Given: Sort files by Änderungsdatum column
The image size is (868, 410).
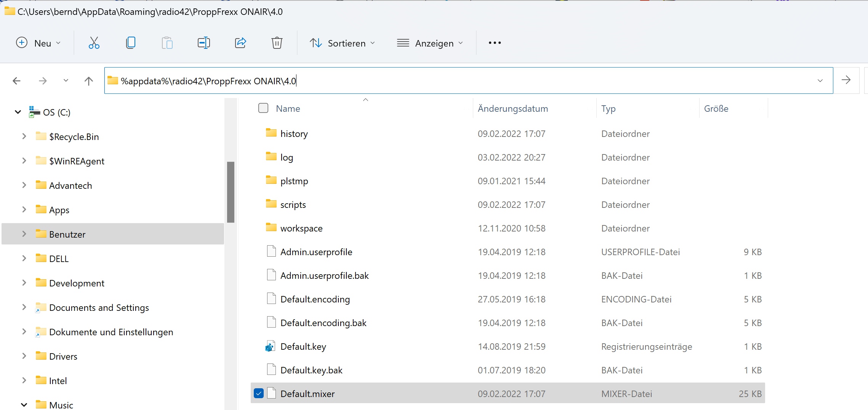Looking at the screenshot, I should click(512, 109).
